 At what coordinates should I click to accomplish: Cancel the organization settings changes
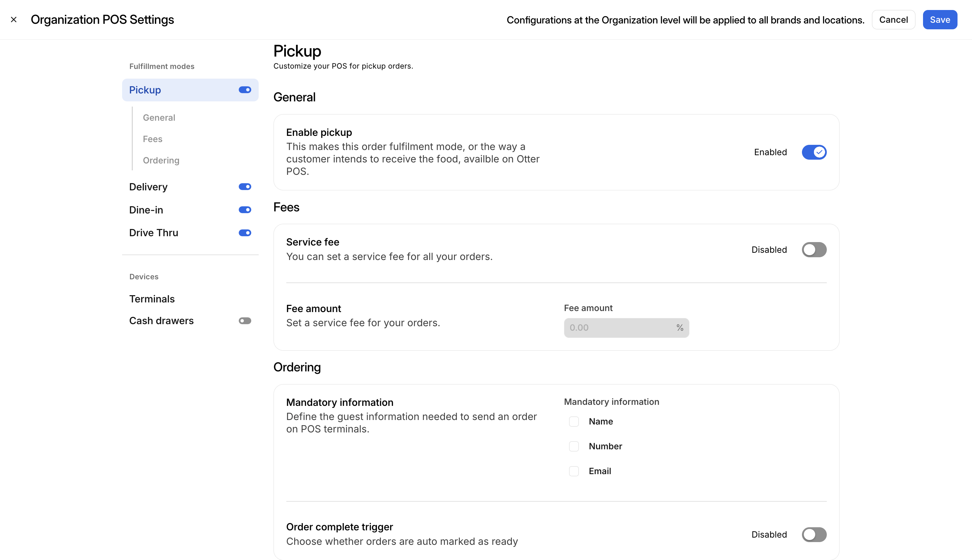point(893,19)
